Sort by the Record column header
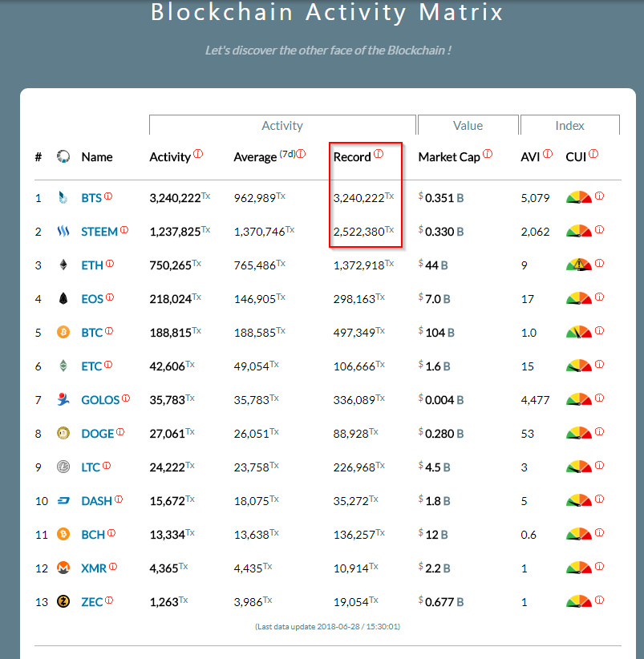 tap(352, 157)
